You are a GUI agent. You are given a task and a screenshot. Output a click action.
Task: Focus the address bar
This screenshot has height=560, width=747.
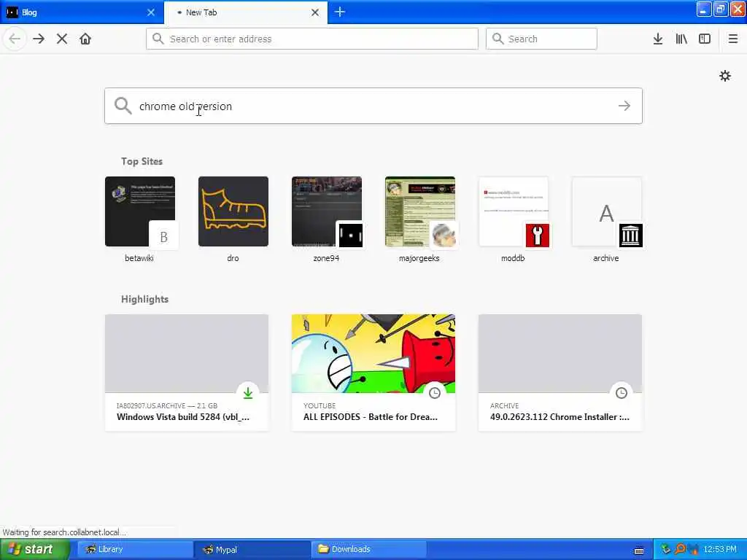312,39
